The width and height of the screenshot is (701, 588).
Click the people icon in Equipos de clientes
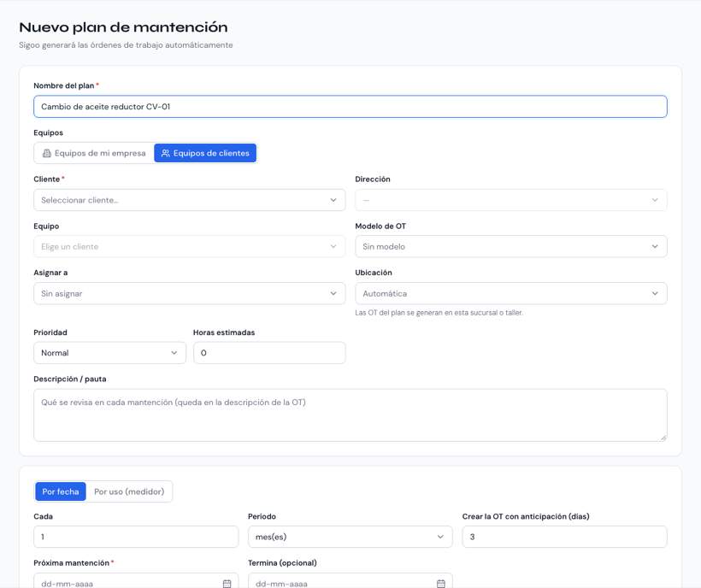(x=165, y=153)
